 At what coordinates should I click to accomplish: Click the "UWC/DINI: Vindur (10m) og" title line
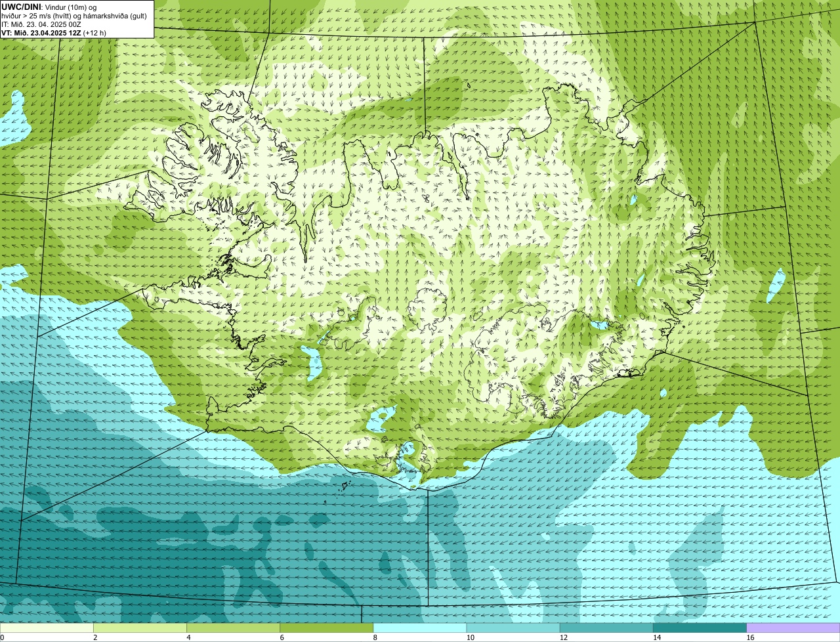(x=49, y=7)
